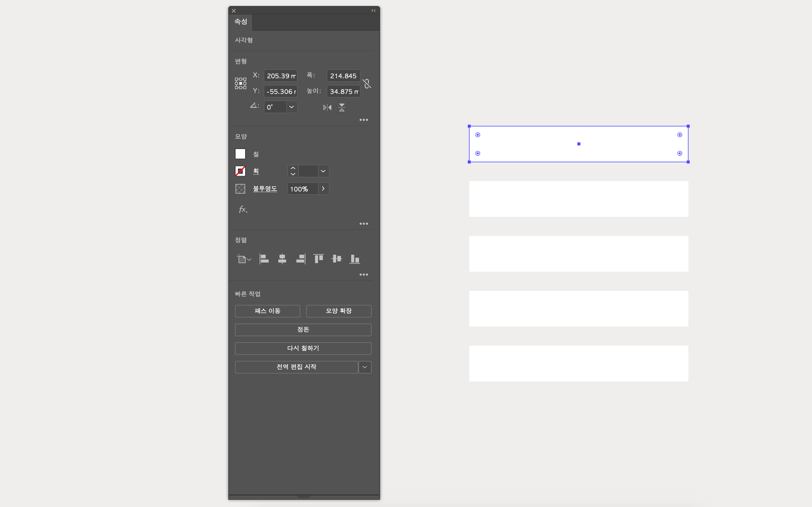Flip the shape along horizontal axis
The width and height of the screenshot is (812, 507).
tap(327, 108)
